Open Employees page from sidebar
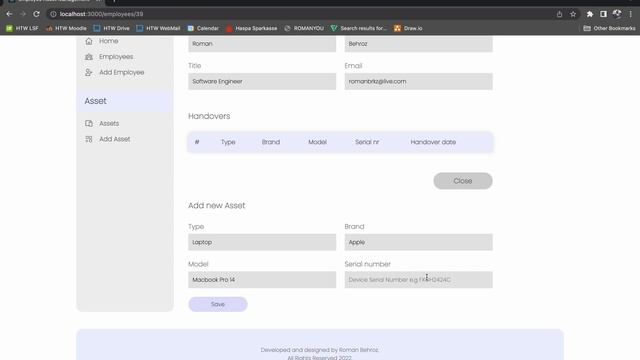The height and width of the screenshot is (360, 640). click(116, 57)
